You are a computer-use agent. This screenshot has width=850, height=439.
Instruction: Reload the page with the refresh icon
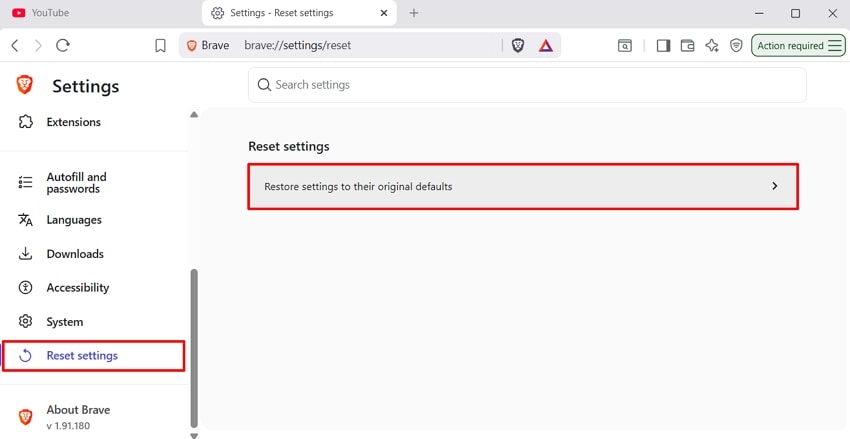tap(63, 46)
